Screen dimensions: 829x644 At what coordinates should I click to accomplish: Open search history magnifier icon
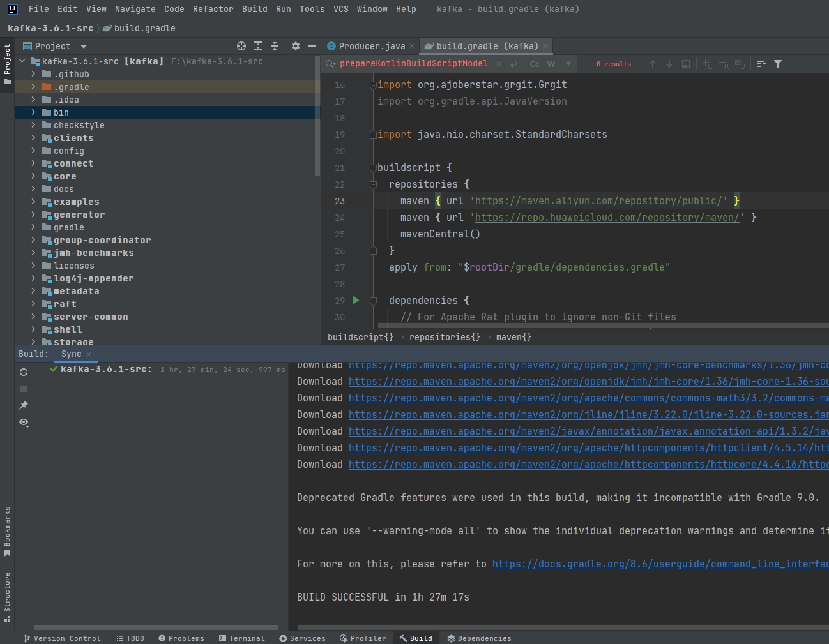click(x=330, y=64)
